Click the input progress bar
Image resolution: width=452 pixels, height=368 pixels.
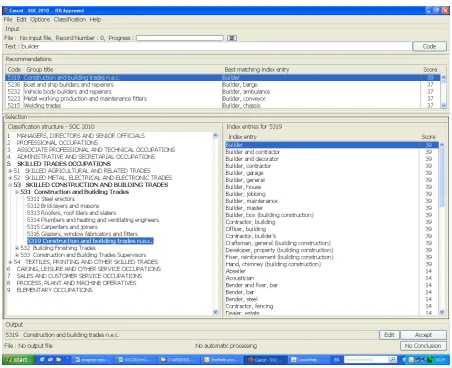(180, 38)
